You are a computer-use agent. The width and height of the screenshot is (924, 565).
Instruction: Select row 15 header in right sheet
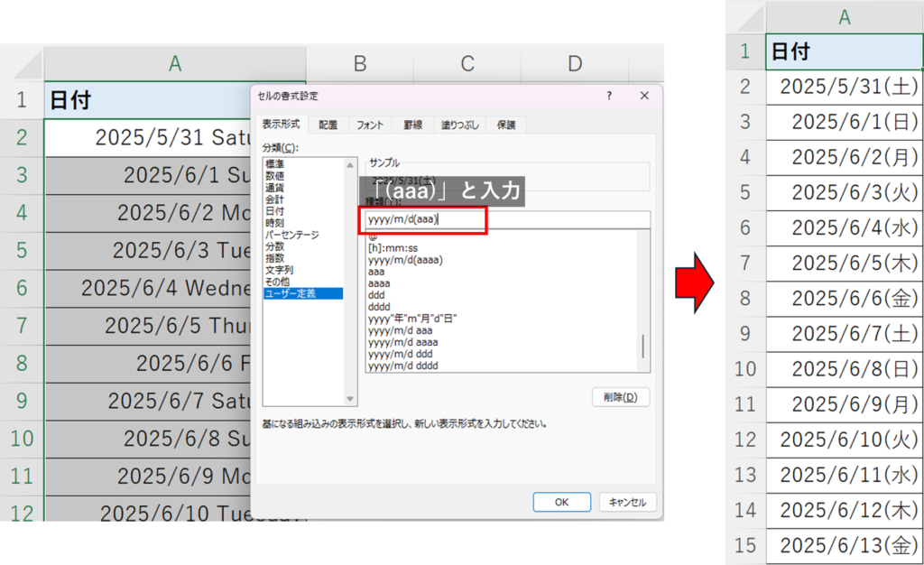745,545
